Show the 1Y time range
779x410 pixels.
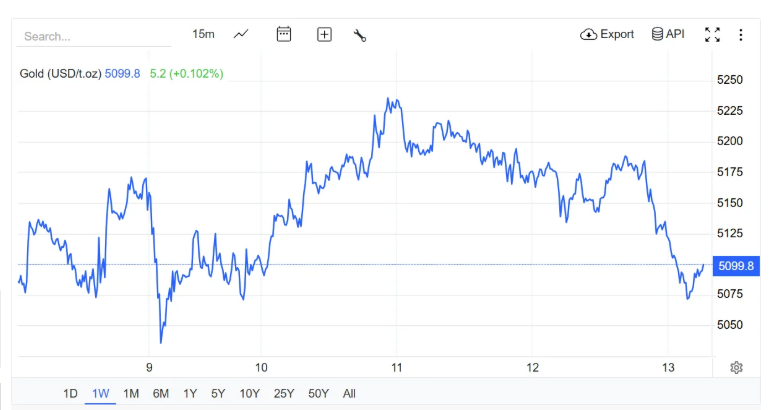pos(190,393)
